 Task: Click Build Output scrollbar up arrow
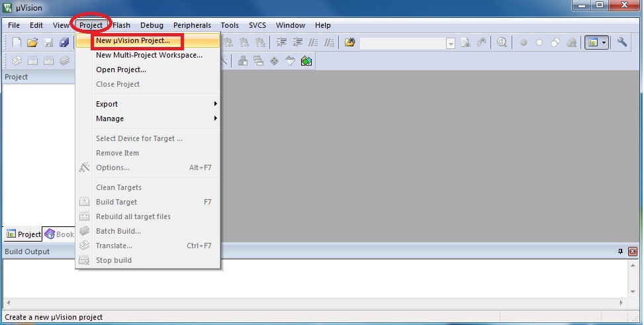click(633, 265)
